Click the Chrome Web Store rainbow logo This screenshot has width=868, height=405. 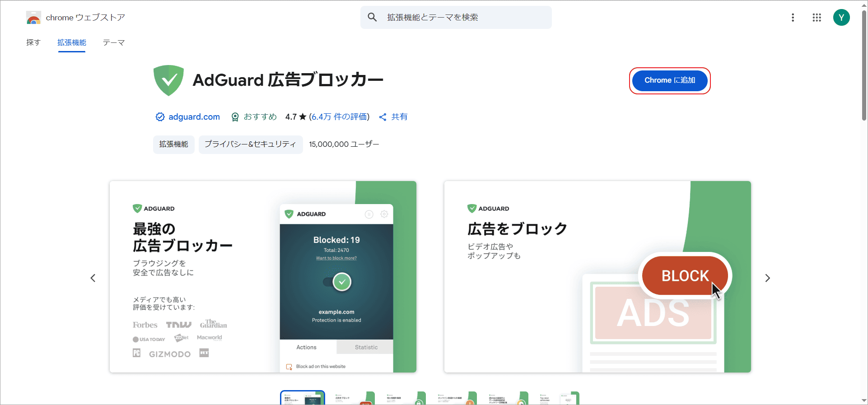(x=34, y=18)
